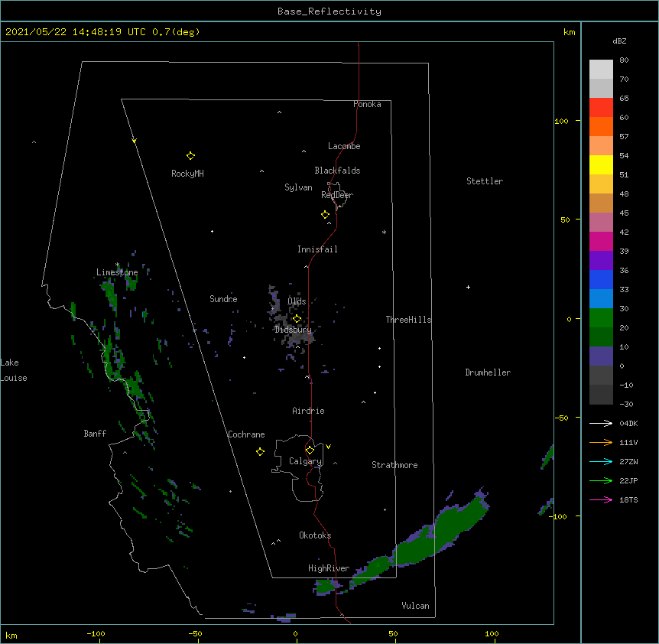Click the lightest gray swatch below 80
This screenshot has width=659, height=644.
601,70
